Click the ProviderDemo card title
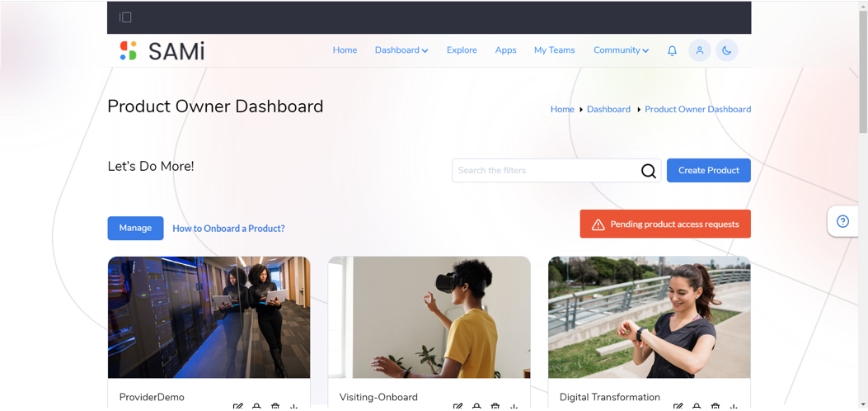The image size is (868, 411). [152, 397]
